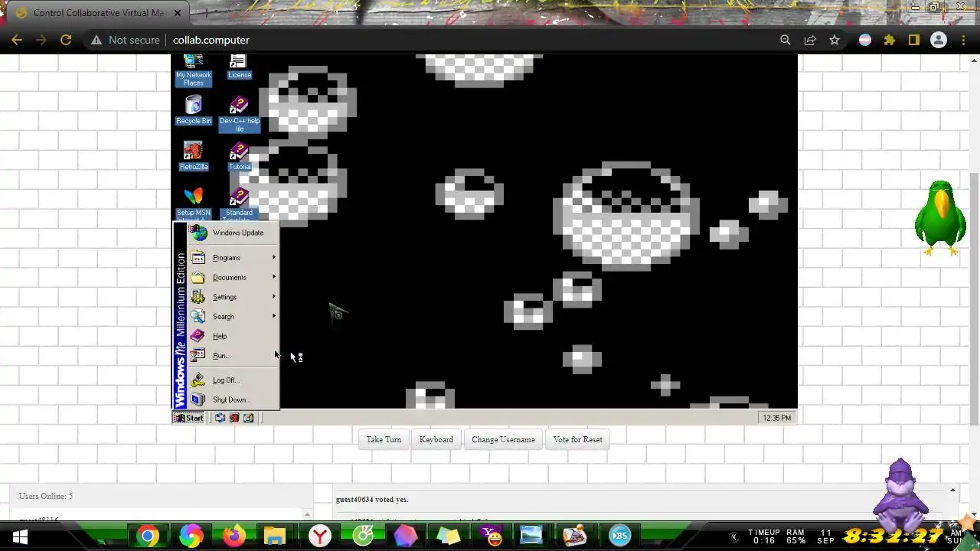Screen dimensions: 980x551
Task: Expand the Settings submenu arrow
Action: click(x=274, y=297)
